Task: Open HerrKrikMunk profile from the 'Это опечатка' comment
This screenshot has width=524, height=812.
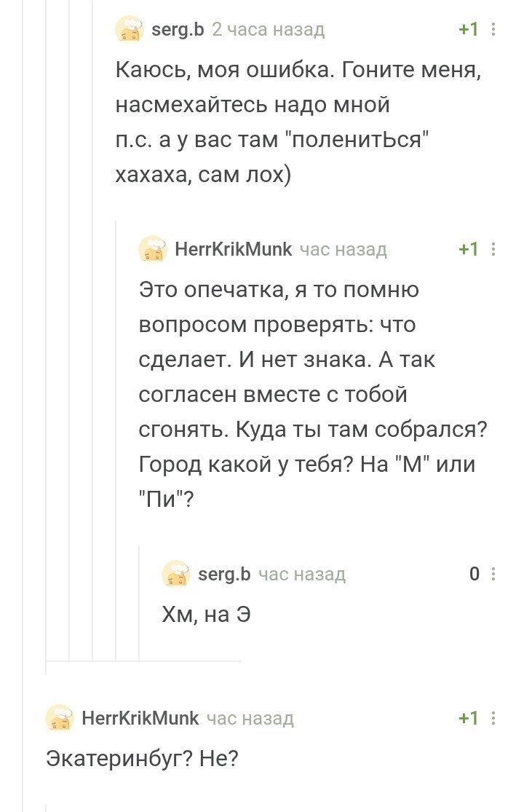Action: point(233,250)
